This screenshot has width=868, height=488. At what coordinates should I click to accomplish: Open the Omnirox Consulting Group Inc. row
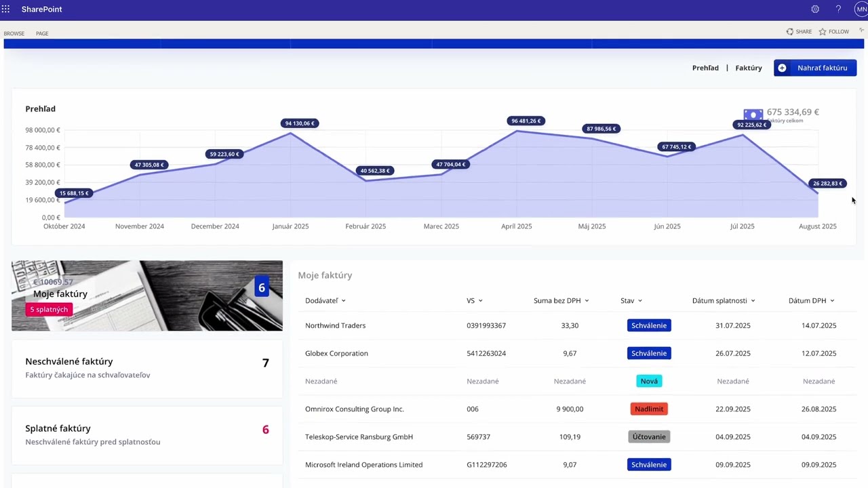(576, 409)
